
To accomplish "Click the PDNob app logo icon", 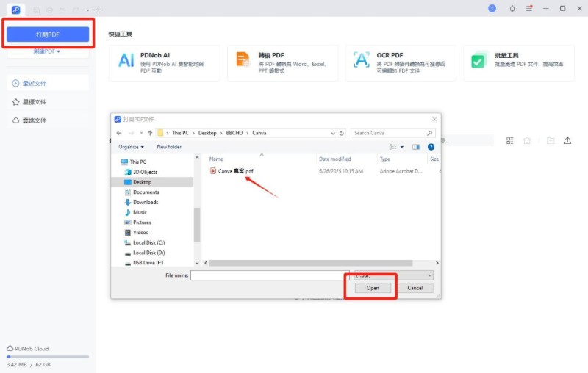I will [15, 10].
